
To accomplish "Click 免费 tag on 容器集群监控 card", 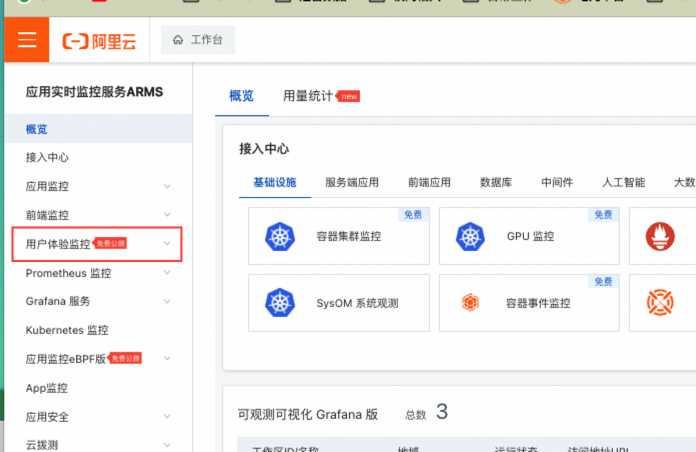I will click(x=413, y=215).
